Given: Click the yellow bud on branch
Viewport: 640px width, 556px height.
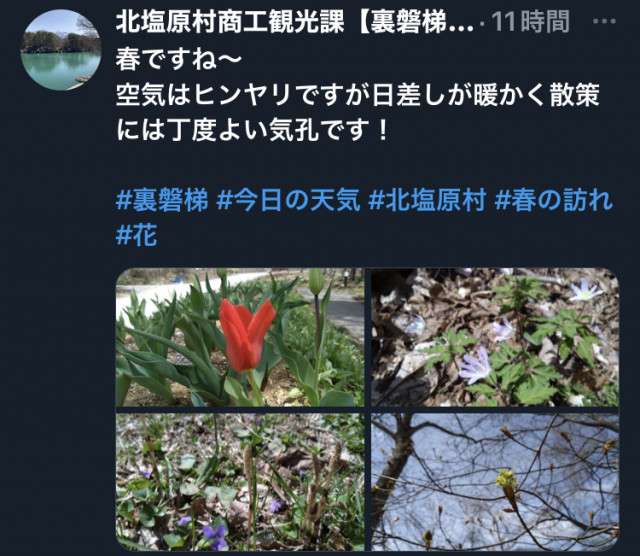Looking at the screenshot, I should click(506, 479).
